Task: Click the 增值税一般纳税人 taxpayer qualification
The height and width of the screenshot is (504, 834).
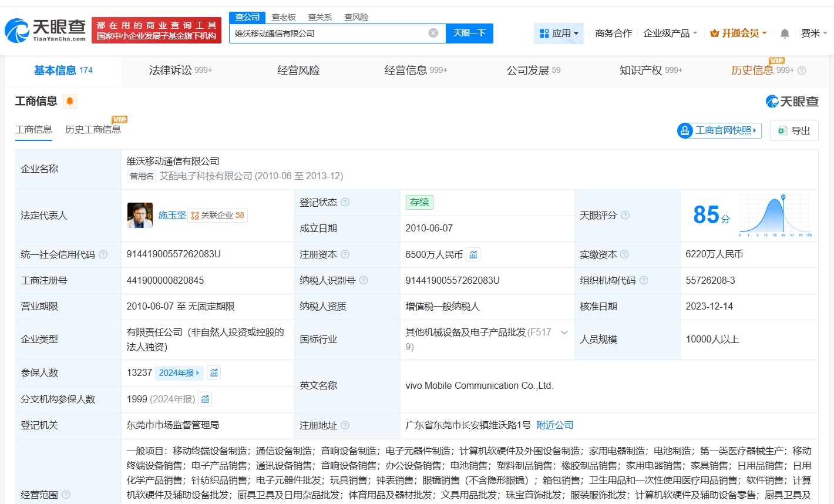Action: click(x=442, y=306)
